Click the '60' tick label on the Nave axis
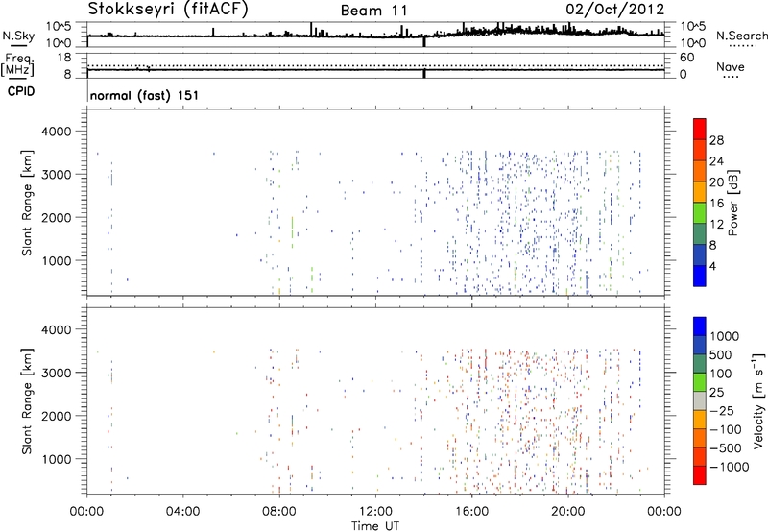The width and height of the screenshot is (768, 532). [x=686, y=58]
